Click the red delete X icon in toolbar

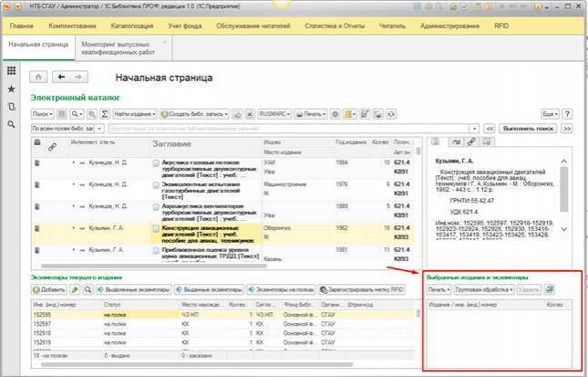(248, 114)
